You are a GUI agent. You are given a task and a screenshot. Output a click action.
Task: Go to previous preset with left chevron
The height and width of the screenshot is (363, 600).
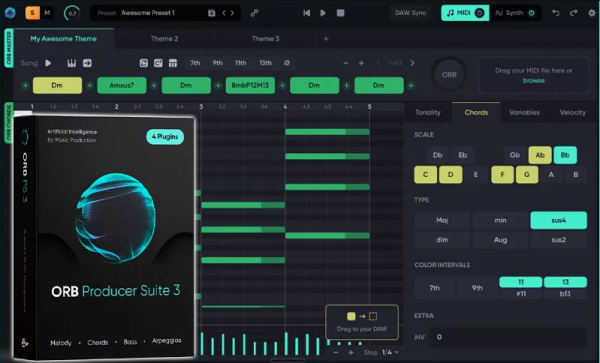224,13
